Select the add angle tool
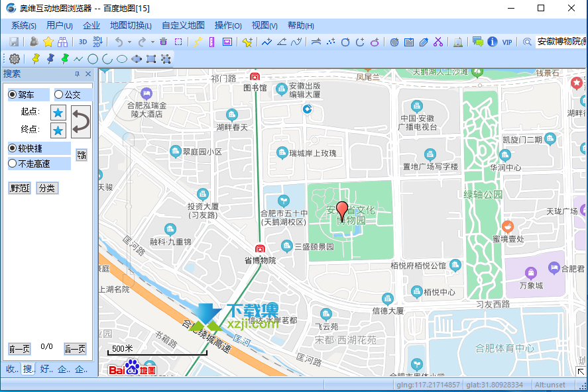 282,42
